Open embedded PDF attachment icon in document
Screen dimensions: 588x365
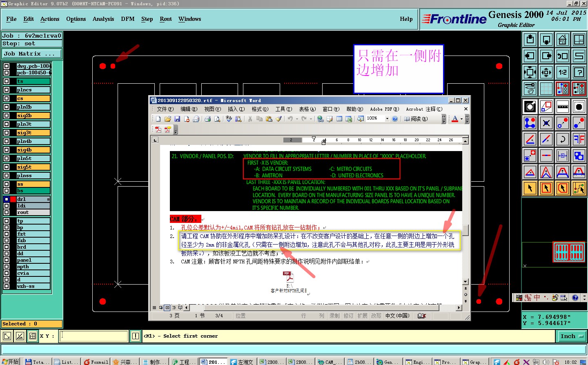coord(289,276)
